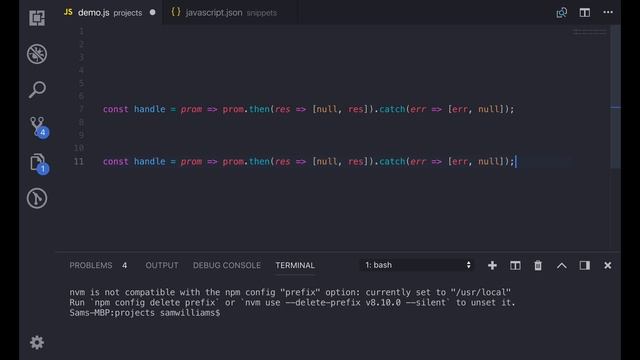Open the '1: bash' terminal dropdown
Viewport: 640px width, 360px height.
pyautogui.click(x=417, y=265)
